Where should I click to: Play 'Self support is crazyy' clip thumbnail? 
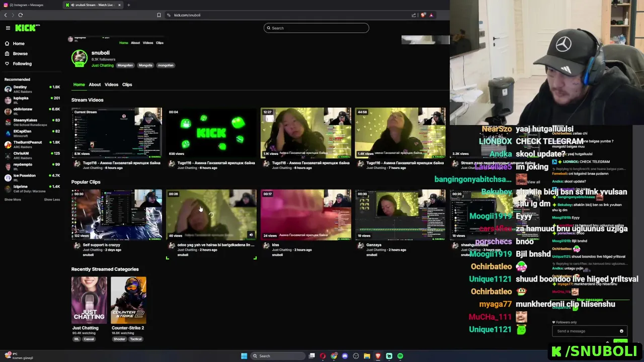117,215
